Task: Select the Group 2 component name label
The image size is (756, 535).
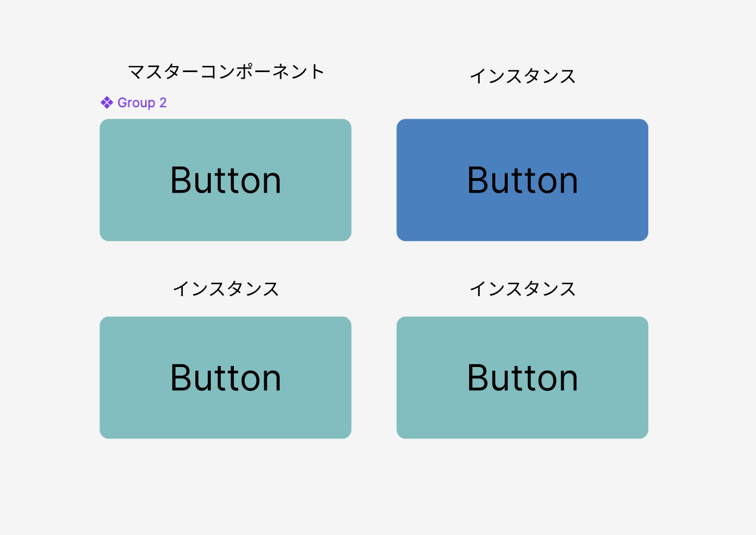Action: pyautogui.click(x=142, y=102)
